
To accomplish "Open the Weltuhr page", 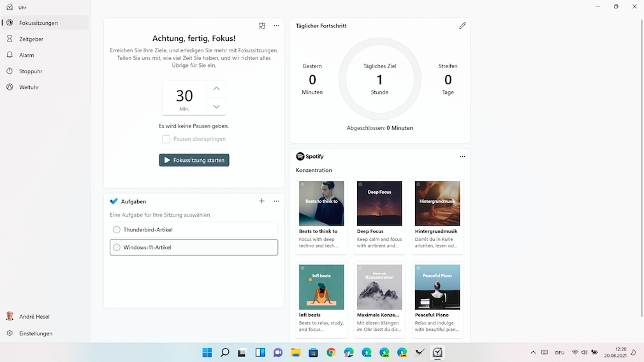I will 45,87.
